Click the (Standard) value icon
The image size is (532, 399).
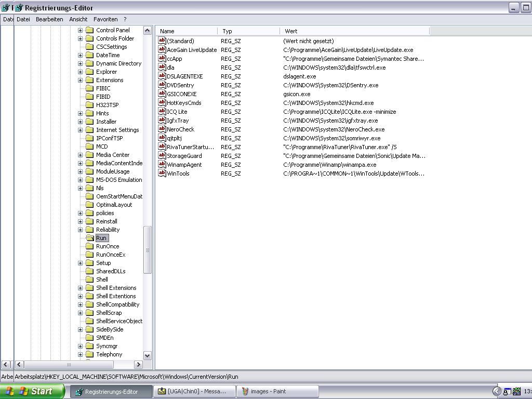[162, 41]
